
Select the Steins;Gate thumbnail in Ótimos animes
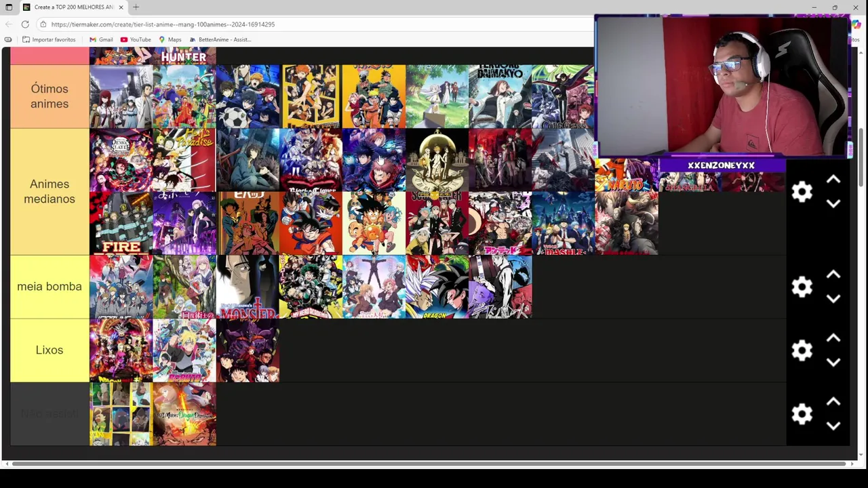pos(121,96)
